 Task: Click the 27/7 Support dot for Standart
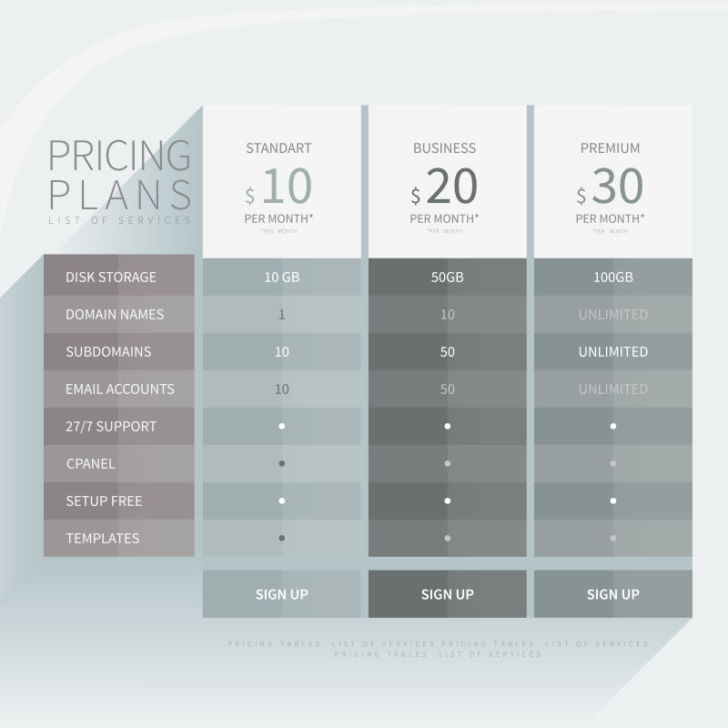coord(282,426)
